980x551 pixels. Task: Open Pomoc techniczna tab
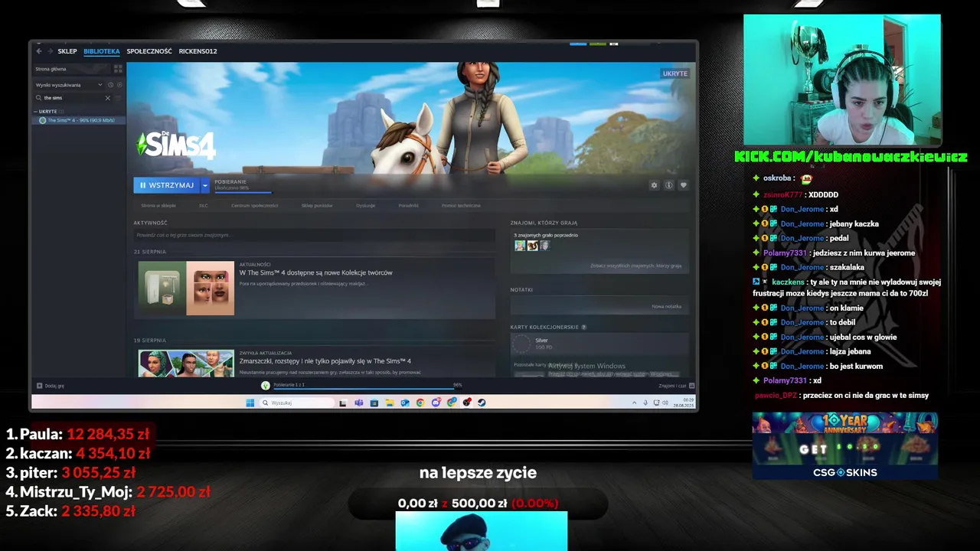point(461,205)
